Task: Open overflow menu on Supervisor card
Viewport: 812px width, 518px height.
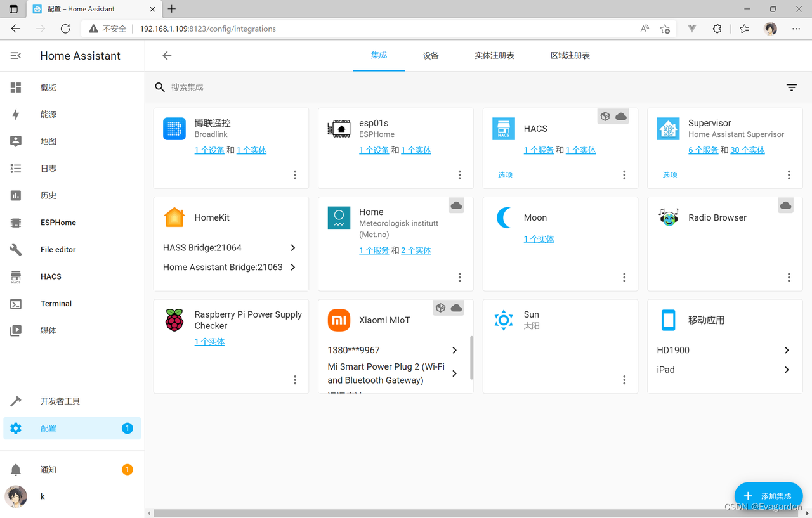Action: (x=789, y=175)
